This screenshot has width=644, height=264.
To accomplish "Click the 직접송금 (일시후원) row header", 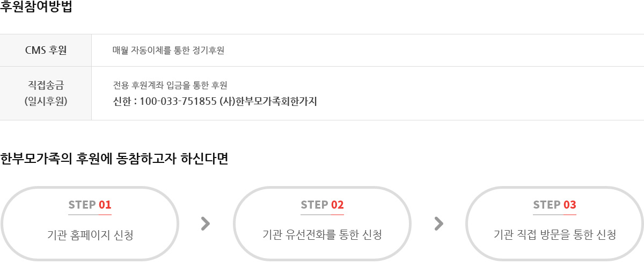I will click(x=46, y=93).
